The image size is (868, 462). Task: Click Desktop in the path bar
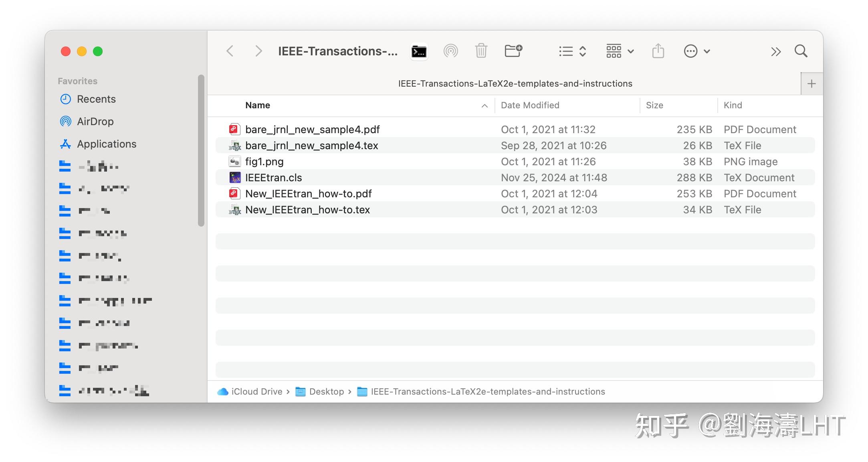click(x=326, y=392)
